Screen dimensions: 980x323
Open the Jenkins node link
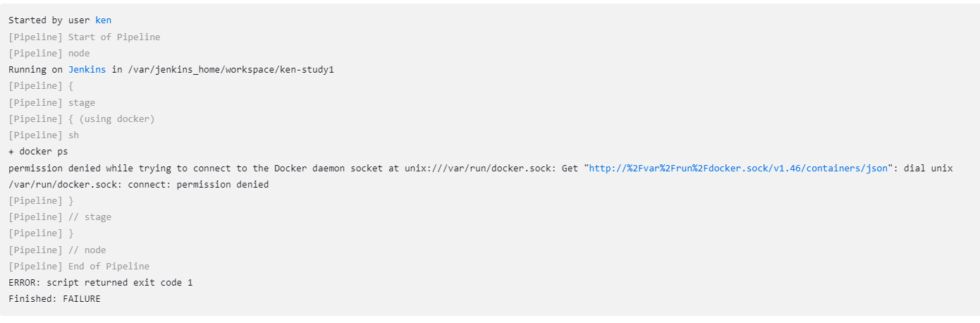coord(87,70)
